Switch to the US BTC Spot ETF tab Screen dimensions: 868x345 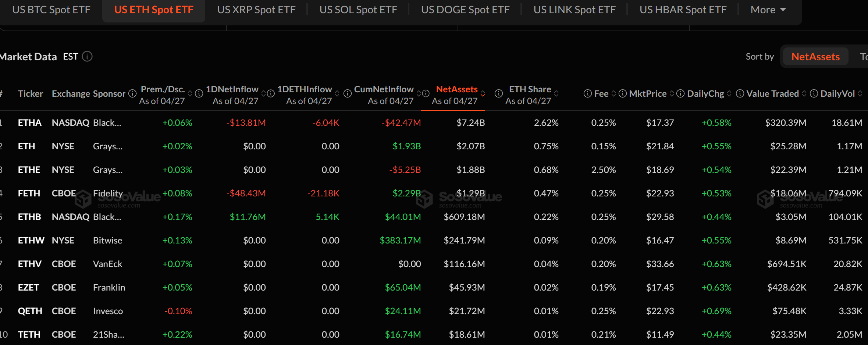click(51, 10)
